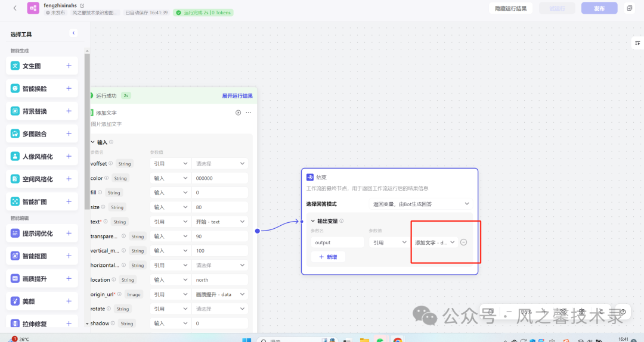Click 隐藏运行结果 button
This screenshot has height=342, width=644.
coord(510,8)
